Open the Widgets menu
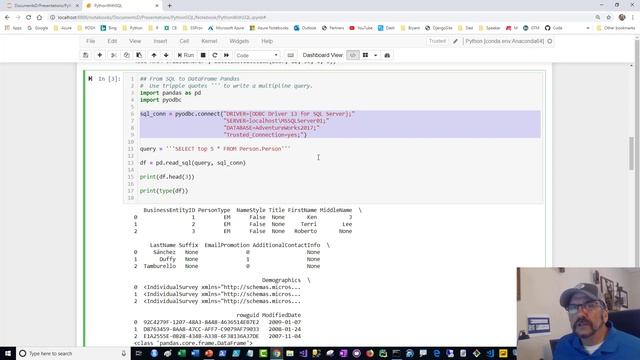This screenshot has width=640, height=360. 239,41
